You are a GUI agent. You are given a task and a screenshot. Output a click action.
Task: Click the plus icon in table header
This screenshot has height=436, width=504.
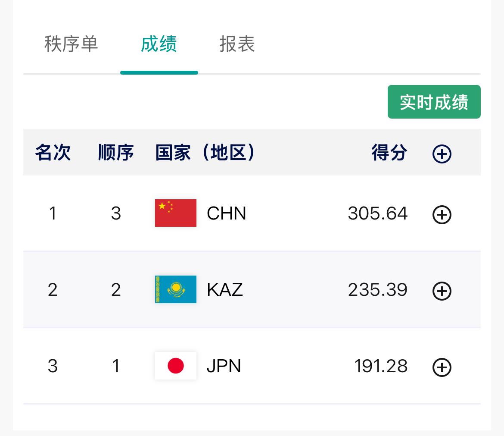pos(442,154)
